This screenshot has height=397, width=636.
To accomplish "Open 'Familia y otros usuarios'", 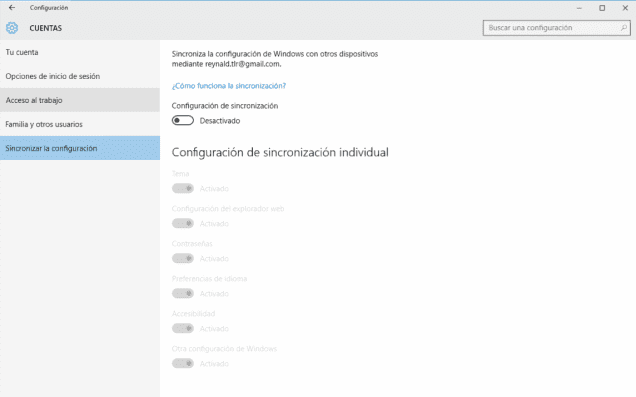I will pyautogui.click(x=80, y=124).
